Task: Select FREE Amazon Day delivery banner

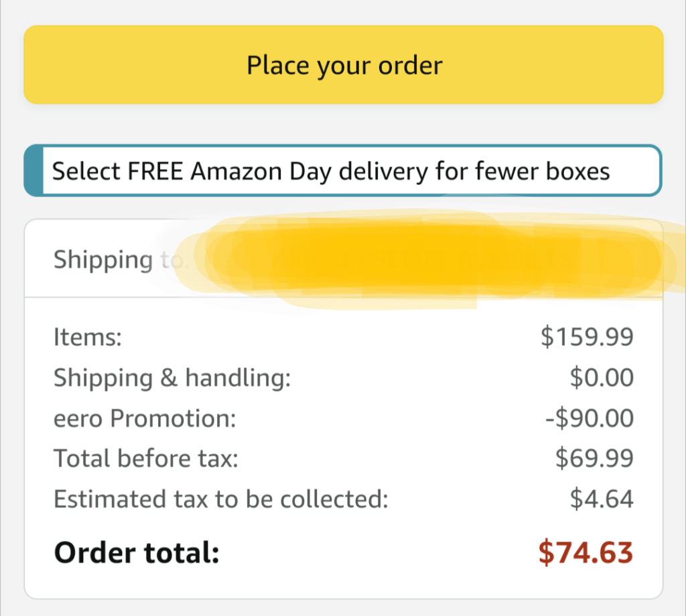Action: [x=343, y=170]
